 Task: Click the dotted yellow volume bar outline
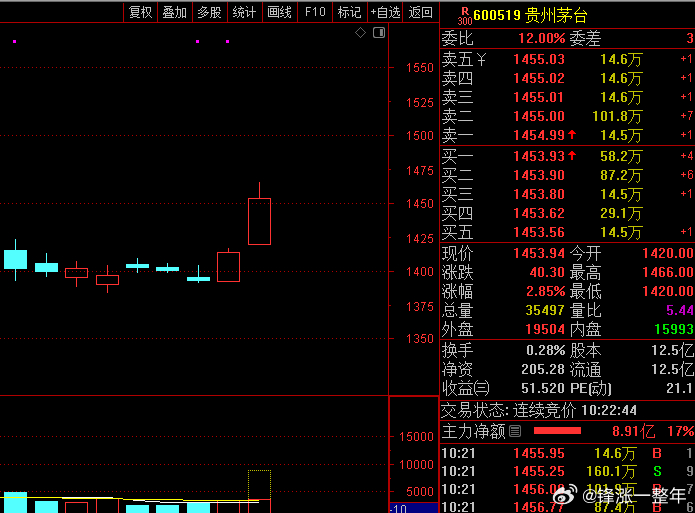(x=259, y=485)
